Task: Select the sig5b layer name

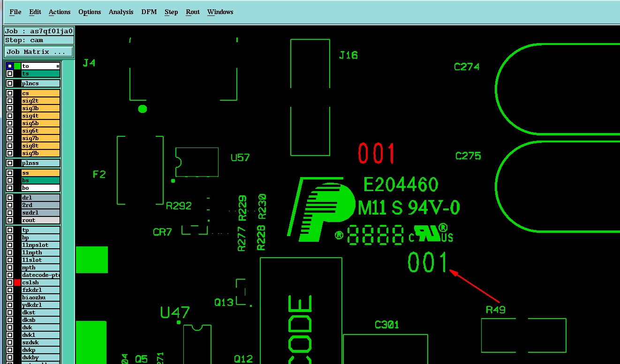Action: [x=41, y=123]
